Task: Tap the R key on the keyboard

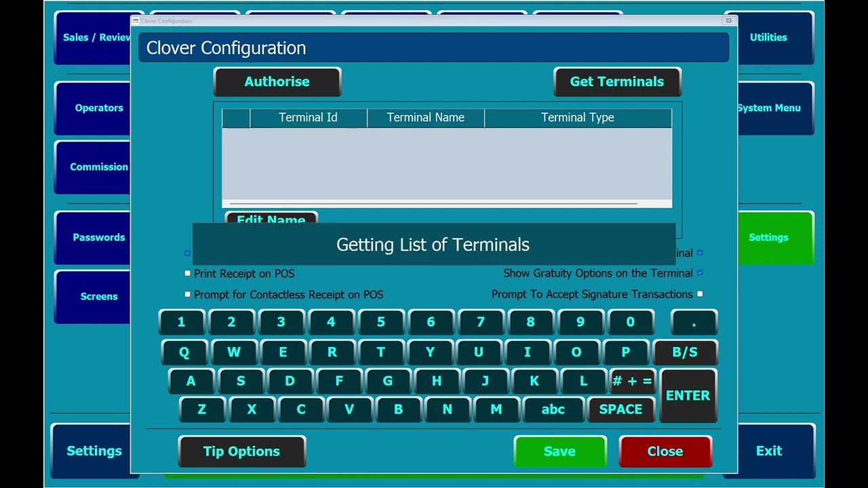Action: tap(332, 352)
